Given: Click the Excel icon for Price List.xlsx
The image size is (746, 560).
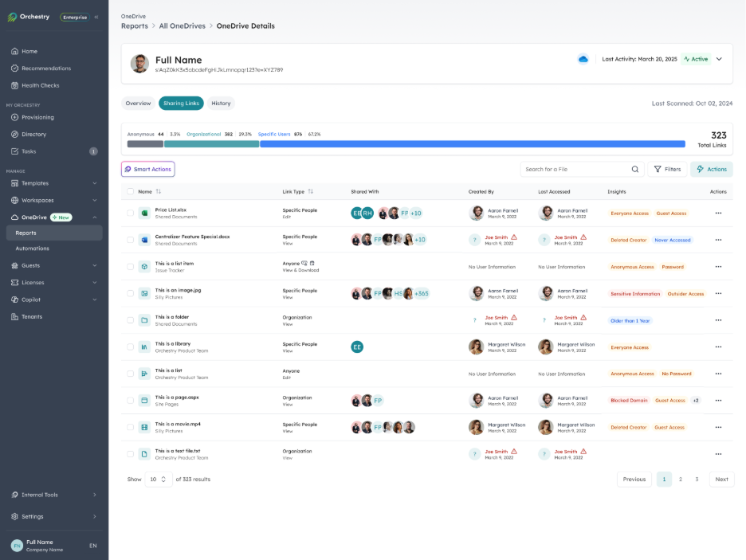Looking at the screenshot, I should pyautogui.click(x=144, y=213).
